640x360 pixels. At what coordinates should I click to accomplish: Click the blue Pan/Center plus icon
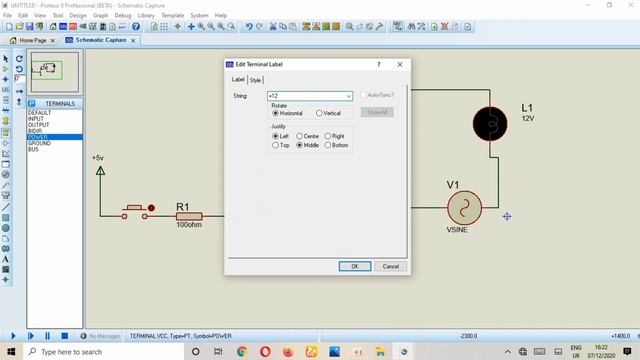click(191, 27)
